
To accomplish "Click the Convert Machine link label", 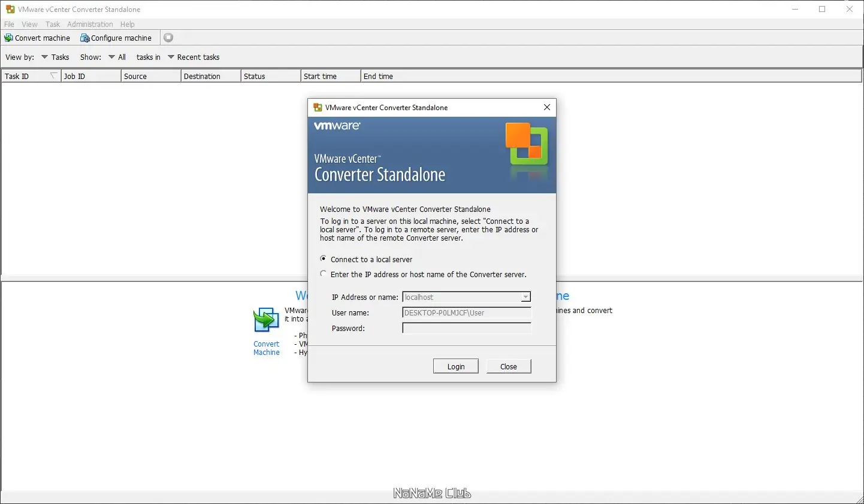I will [x=267, y=348].
